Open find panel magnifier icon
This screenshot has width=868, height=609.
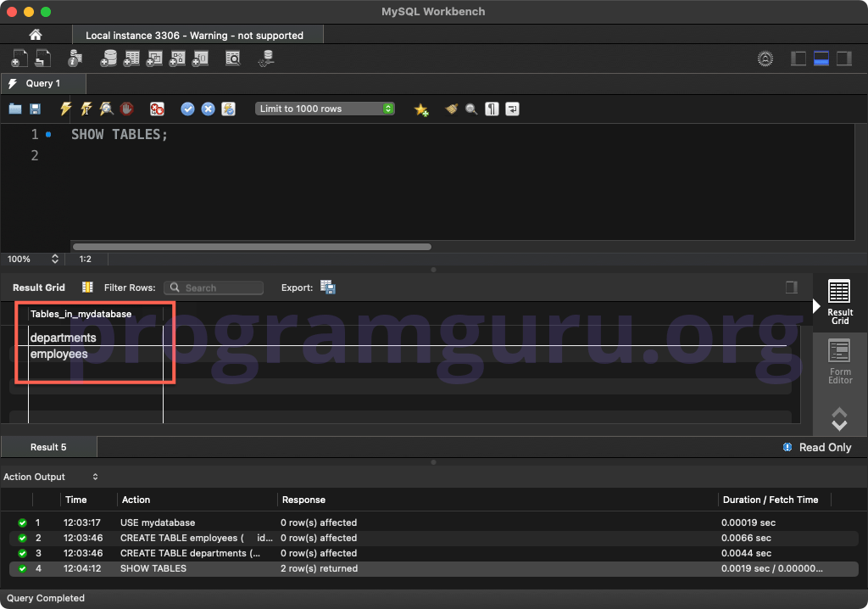[x=471, y=109]
